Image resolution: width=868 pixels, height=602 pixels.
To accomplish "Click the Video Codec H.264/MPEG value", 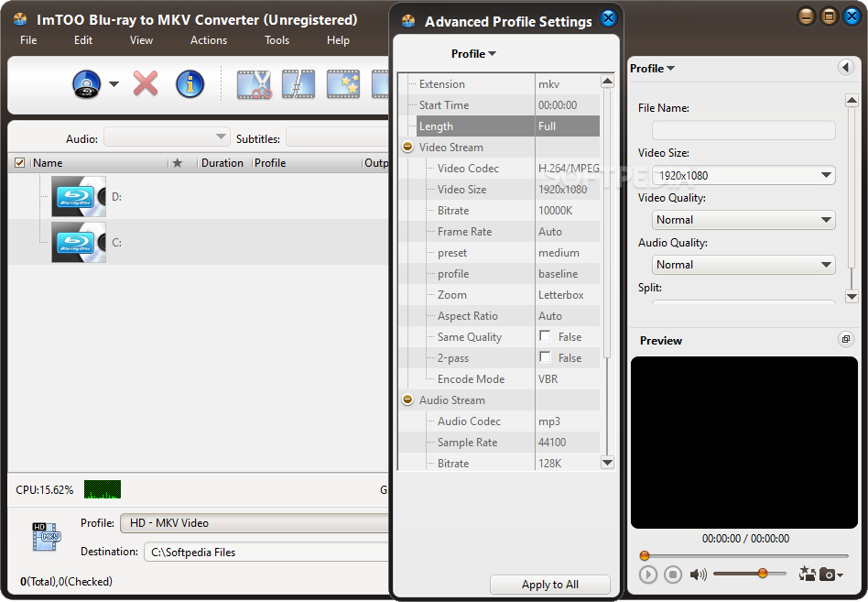I will (569, 168).
